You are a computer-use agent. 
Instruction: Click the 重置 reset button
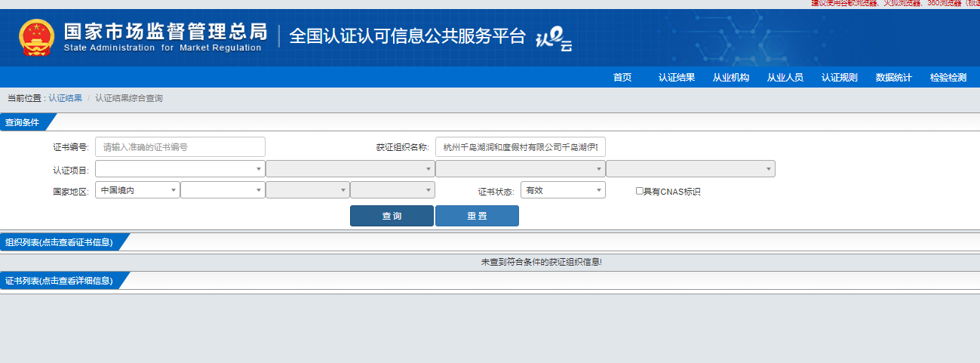[477, 216]
